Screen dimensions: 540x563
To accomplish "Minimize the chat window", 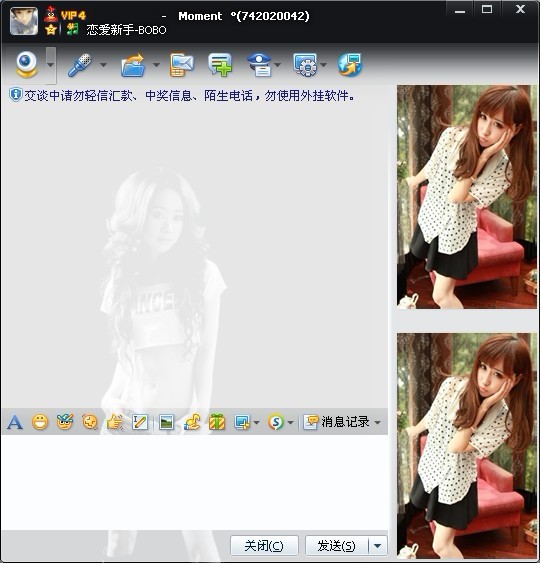I will pos(460,10).
